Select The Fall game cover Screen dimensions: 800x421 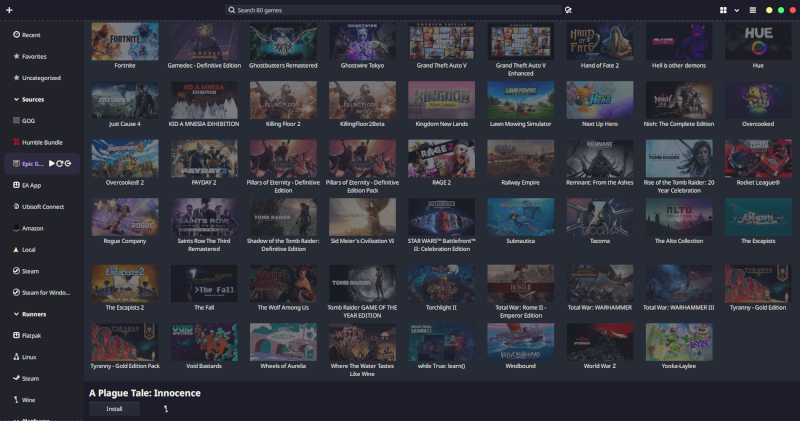coord(204,284)
